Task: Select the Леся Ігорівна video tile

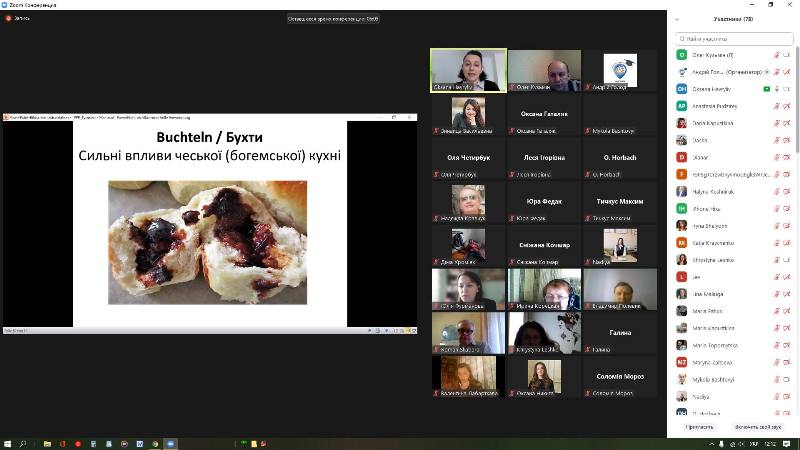Action: (x=544, y=158)
